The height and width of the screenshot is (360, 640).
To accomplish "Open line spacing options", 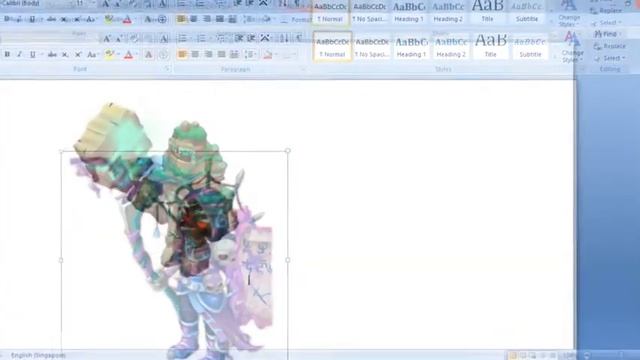I will 250,54.
